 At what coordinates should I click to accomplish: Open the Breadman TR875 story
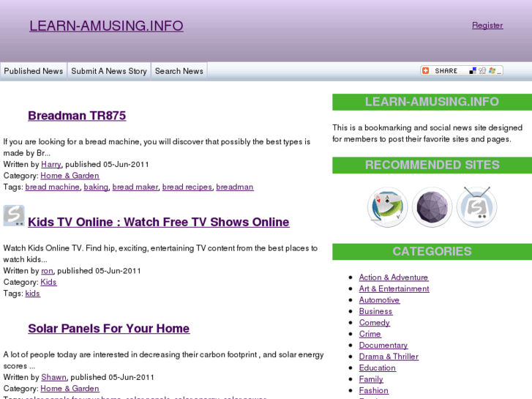[77, 116]
